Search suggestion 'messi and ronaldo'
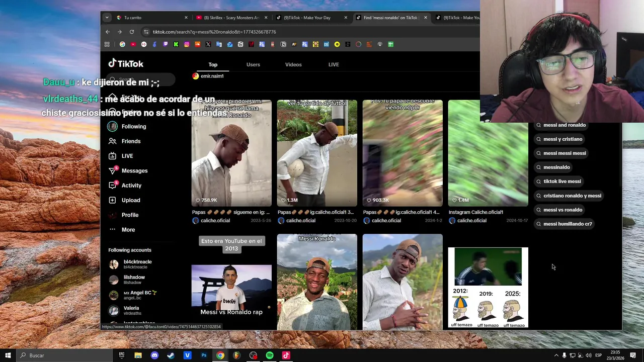This screenshot has width=644, height=362. (561, 125)
